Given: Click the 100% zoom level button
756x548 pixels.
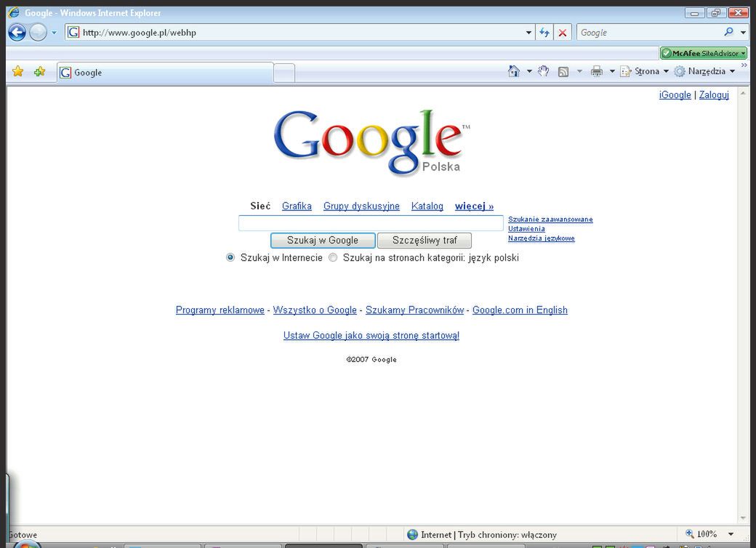Looking at the screenshot, I should (701, 534).
